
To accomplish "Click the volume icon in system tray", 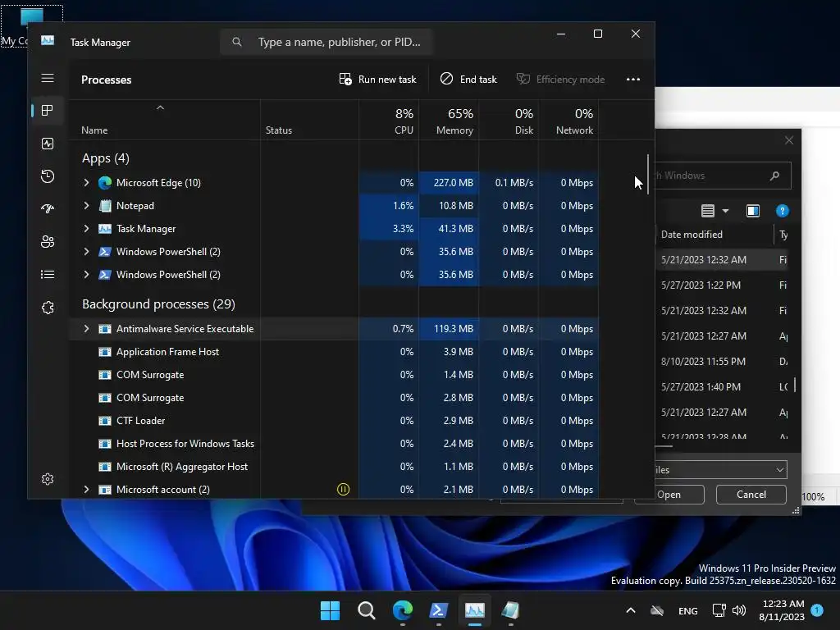I will pyautogui.click(x=739, y=610).
